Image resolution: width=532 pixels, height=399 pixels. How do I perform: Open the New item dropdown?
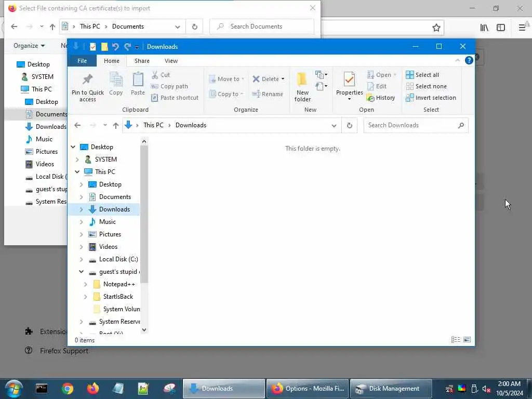(x=321, y=75)
